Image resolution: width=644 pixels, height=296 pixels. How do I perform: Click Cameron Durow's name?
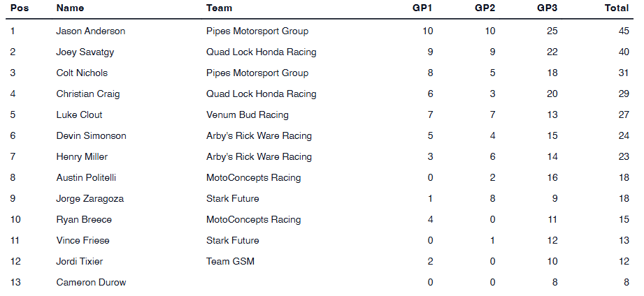pyautogui.click(x=91, y=282)
